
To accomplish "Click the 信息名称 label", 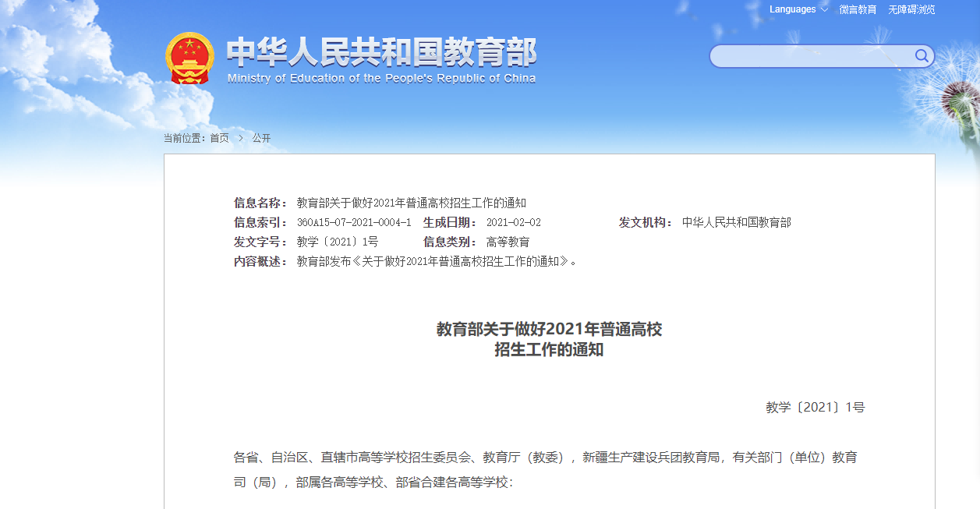I will (261, 203).
